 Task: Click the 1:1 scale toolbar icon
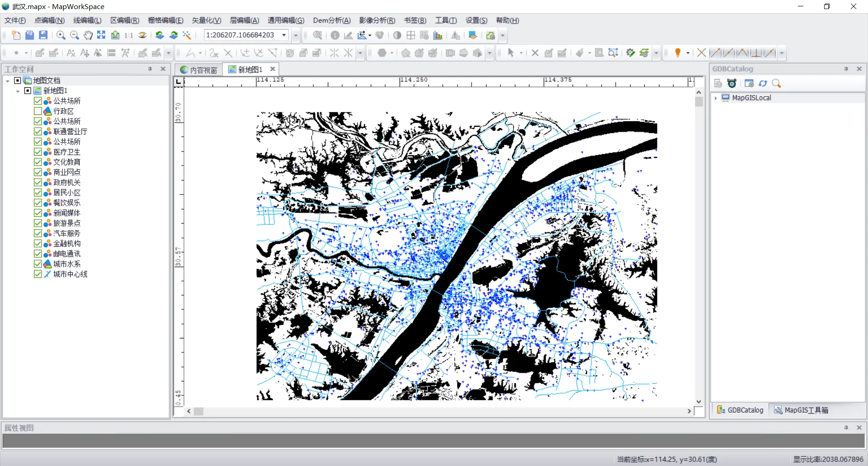coord(129,35)
